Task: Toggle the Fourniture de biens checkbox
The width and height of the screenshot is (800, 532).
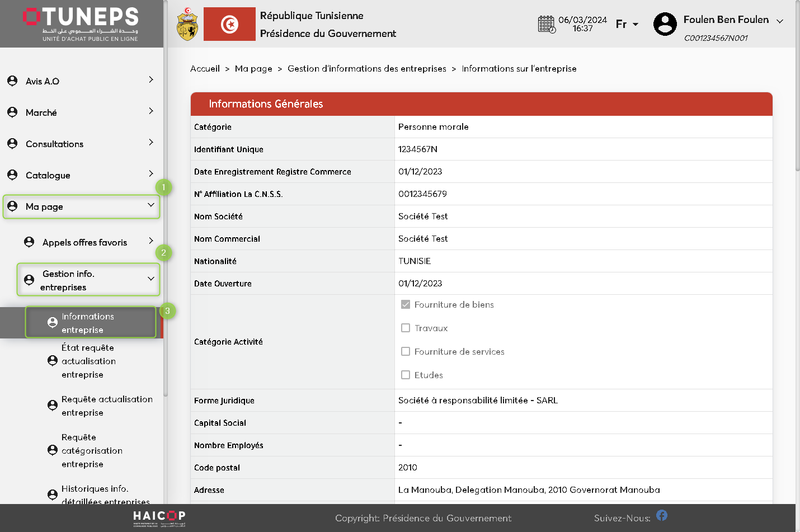Action: coord(406,305)
